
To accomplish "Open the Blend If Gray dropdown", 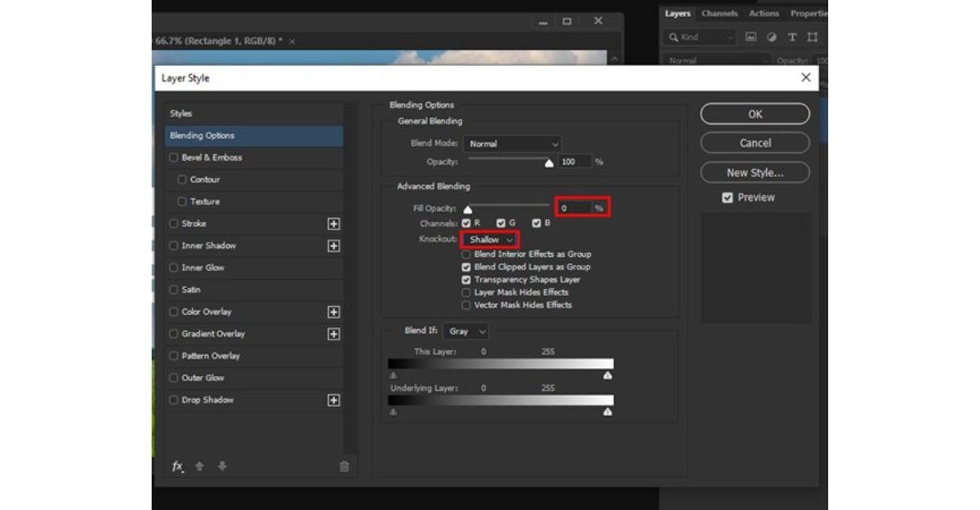I will (466, 331).
